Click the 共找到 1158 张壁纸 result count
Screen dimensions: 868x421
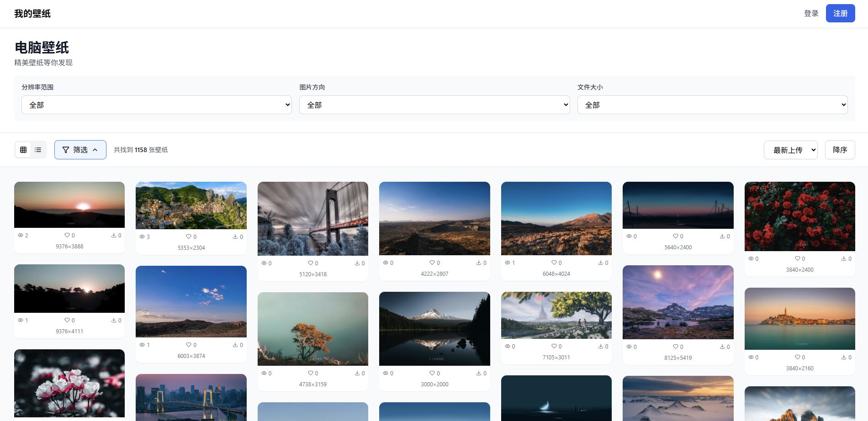tap(141, 150)
